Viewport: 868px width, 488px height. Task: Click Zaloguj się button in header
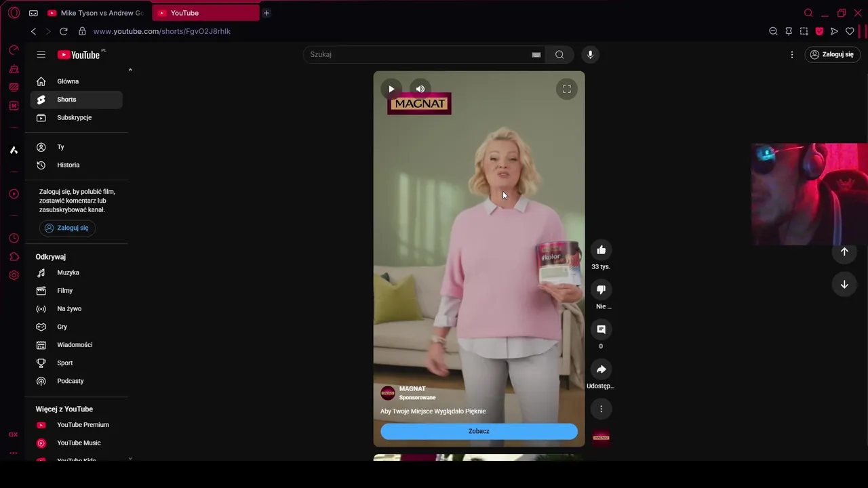tap(833, 55)
